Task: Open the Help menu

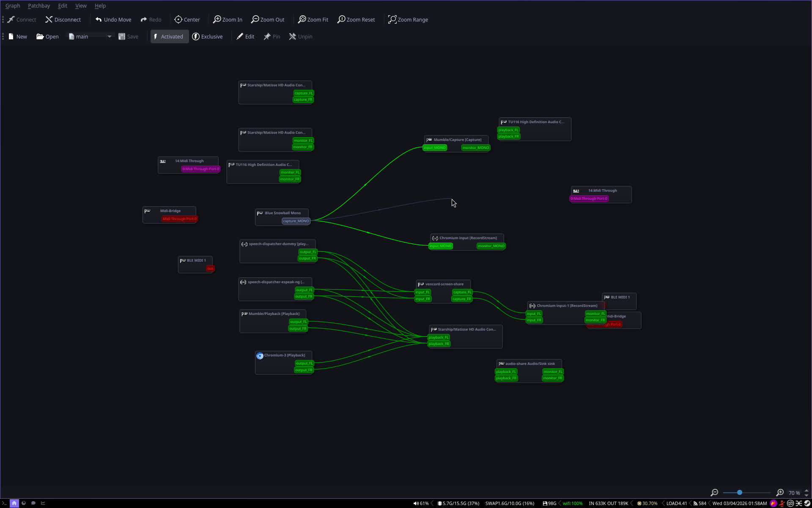Action: coord(100,6)
